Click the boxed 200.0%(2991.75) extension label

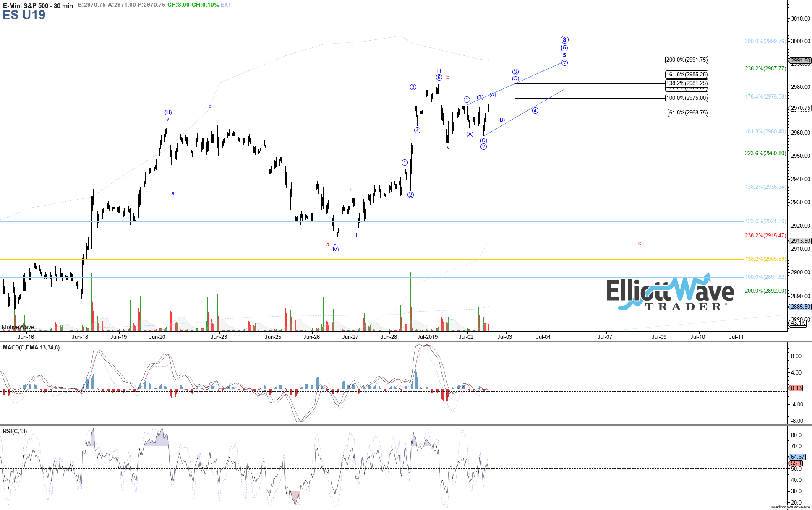tap(687, 60)
